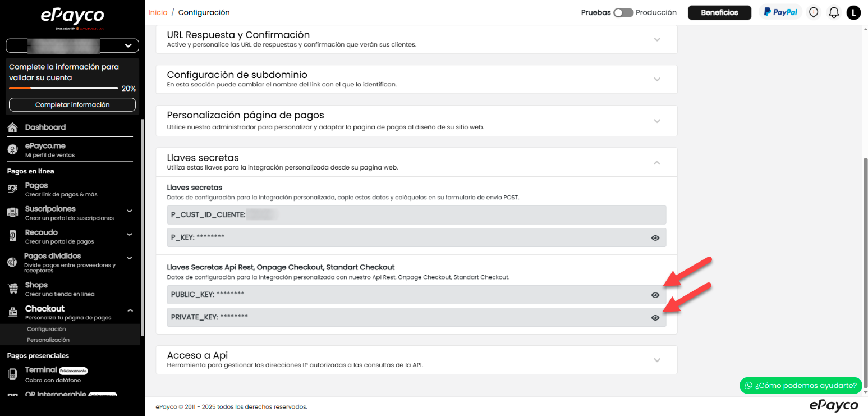Reveal the PUBLIC_KEY with eye icon
This screenshot has width=868, height=416.
coord(655,295)
